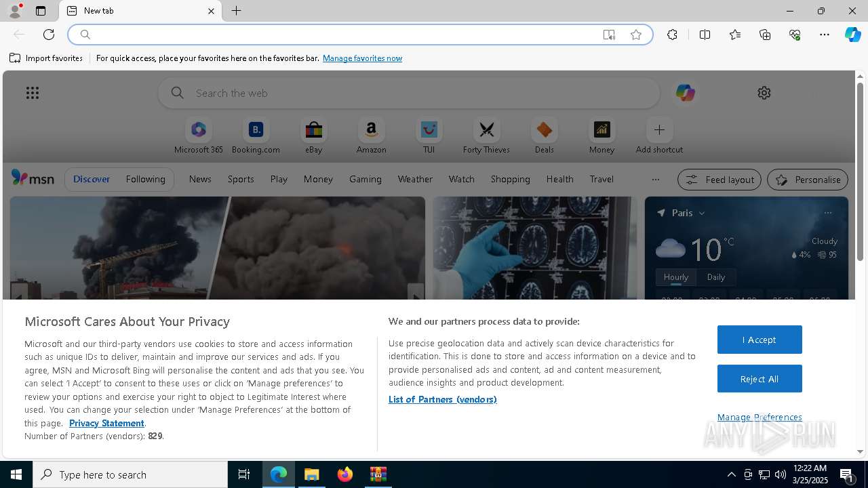This screenshot has width=868, height=488.
Task: Open Amazon shortcut
Action: 371,136
